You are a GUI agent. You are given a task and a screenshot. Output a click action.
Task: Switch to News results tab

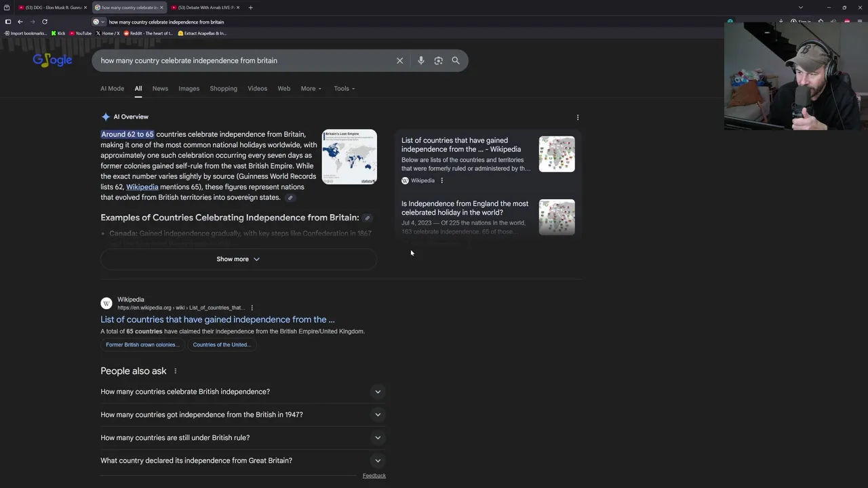click(x=160, y=89)
